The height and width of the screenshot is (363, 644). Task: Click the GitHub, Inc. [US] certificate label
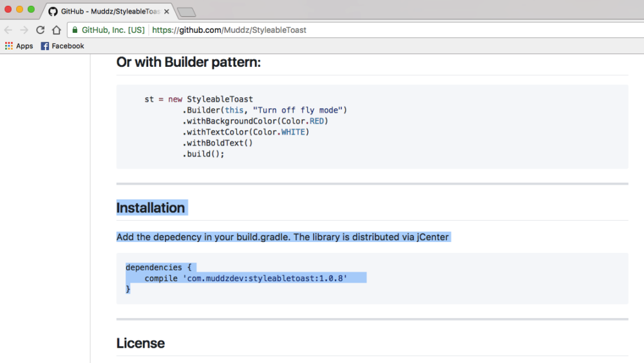(113, 30)
